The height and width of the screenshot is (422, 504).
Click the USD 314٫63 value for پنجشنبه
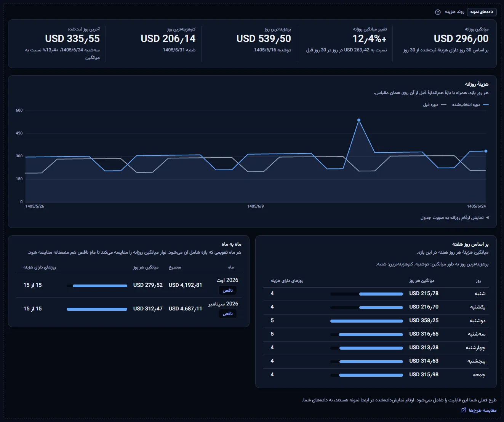pos(424,361)
